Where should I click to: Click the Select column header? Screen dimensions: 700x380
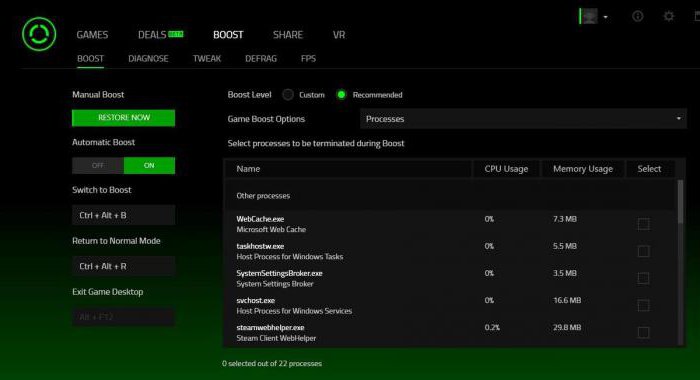[x=649, y=169]
